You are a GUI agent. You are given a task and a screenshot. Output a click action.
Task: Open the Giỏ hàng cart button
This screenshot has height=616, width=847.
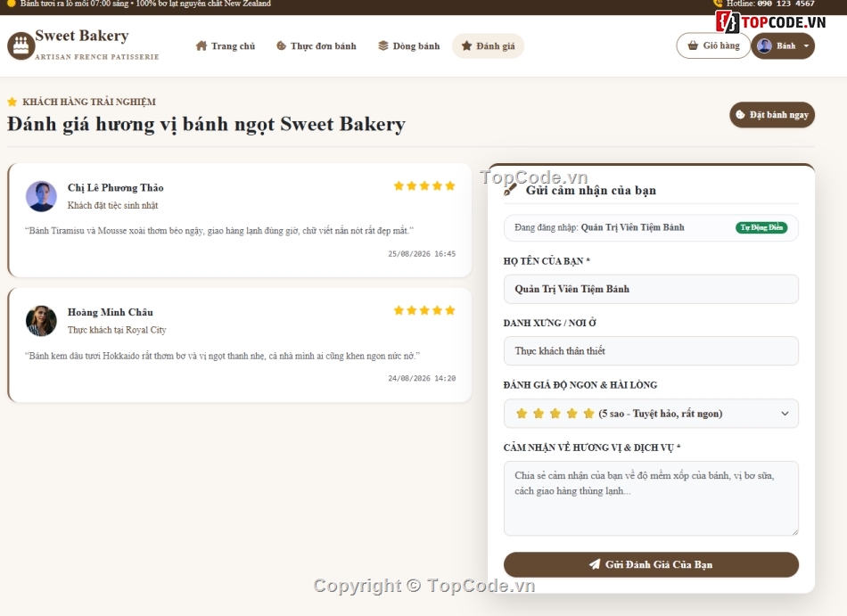[713, 45]
